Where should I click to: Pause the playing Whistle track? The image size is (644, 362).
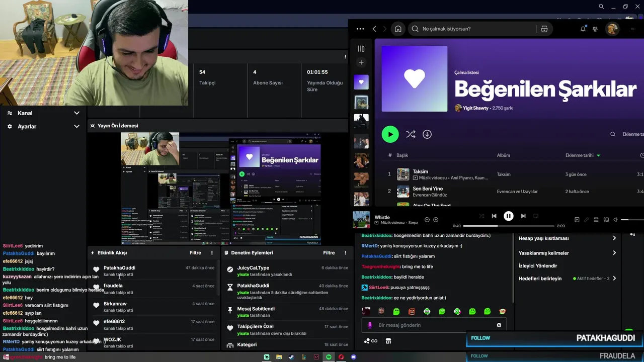point(509,216)
